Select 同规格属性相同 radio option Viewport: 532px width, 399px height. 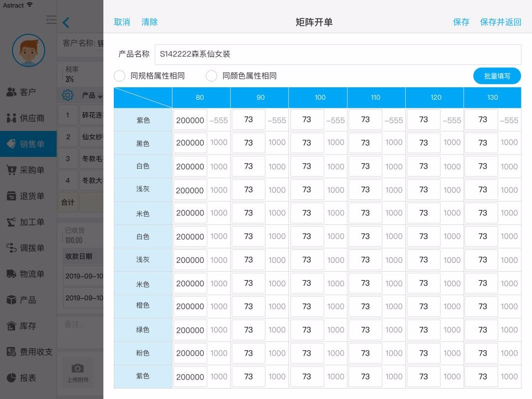point(119,76)
